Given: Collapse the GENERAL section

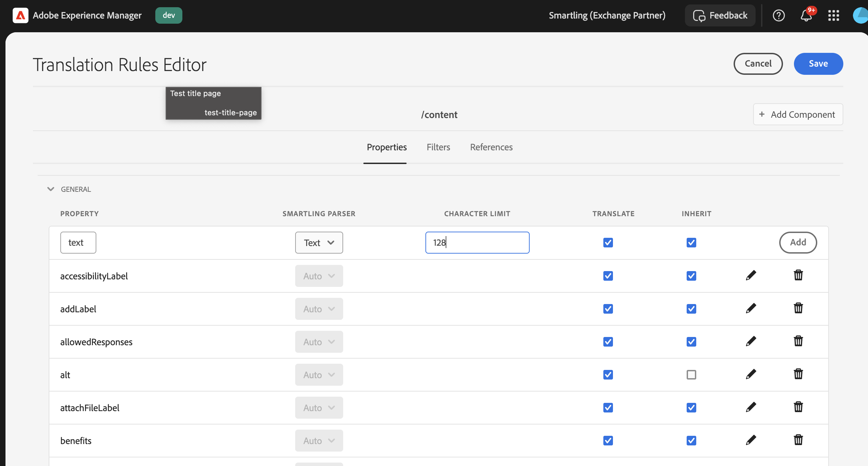Looking at the screenshot, I should (51, 189).
